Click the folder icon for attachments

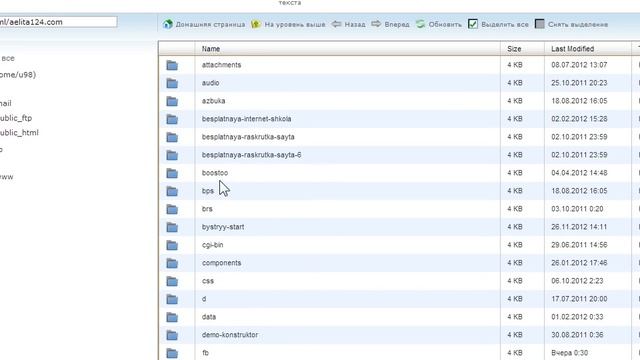tap(172, 65)
